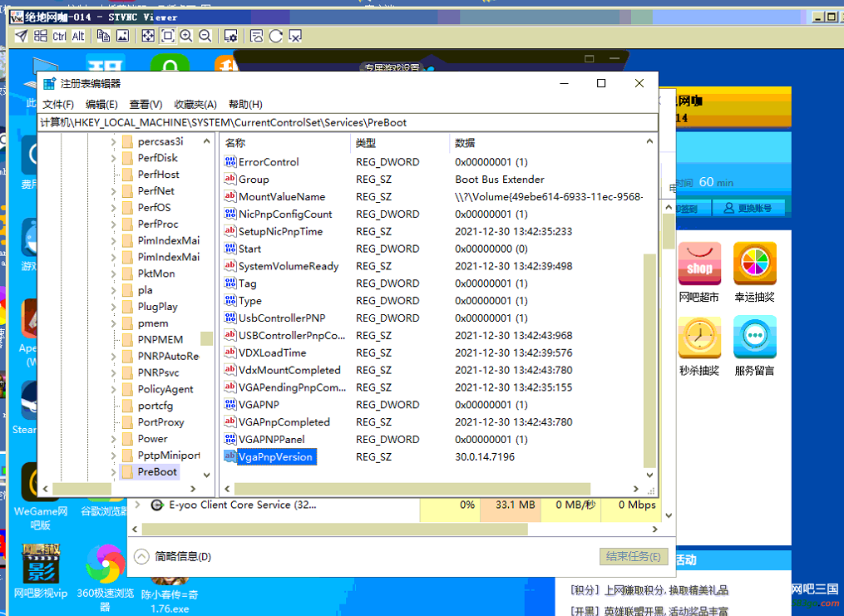Click the 更换账号 button in cafe panel
Viewport: 844px width, 616px height.
(748, 208)
